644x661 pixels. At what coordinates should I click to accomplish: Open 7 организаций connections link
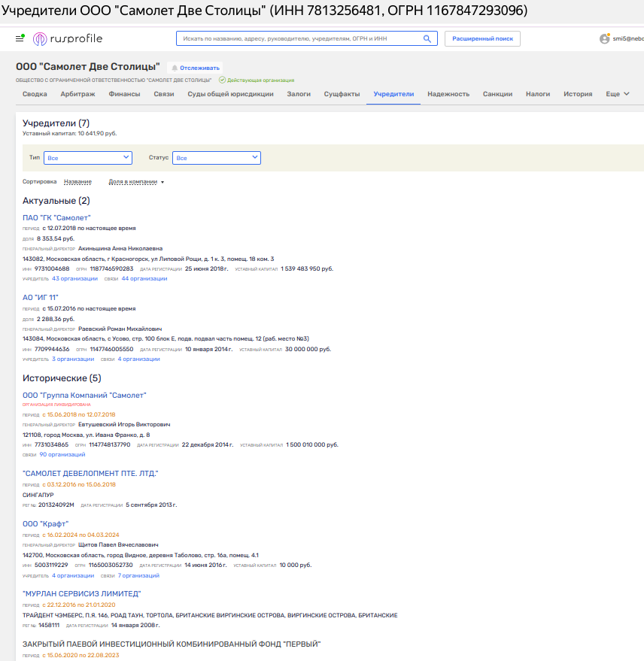tap(138, 575)
